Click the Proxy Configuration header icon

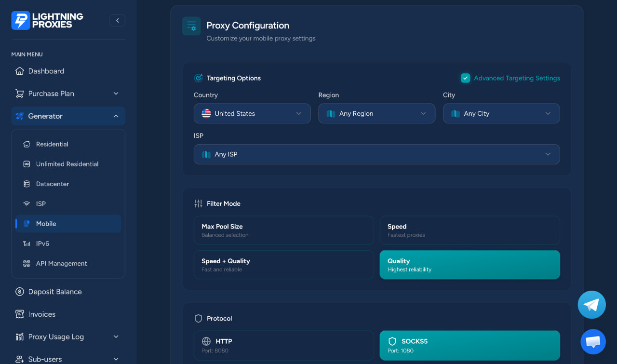point(191,26)
